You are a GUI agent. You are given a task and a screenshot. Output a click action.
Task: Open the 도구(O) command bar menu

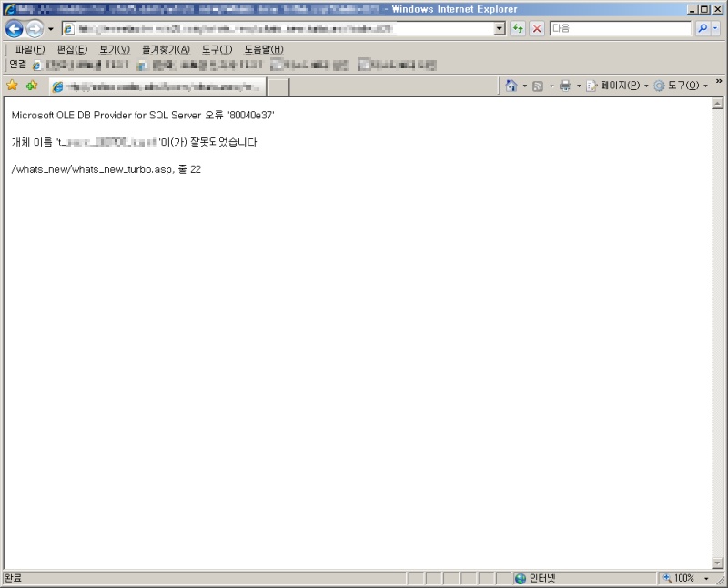tap(681, 86)
